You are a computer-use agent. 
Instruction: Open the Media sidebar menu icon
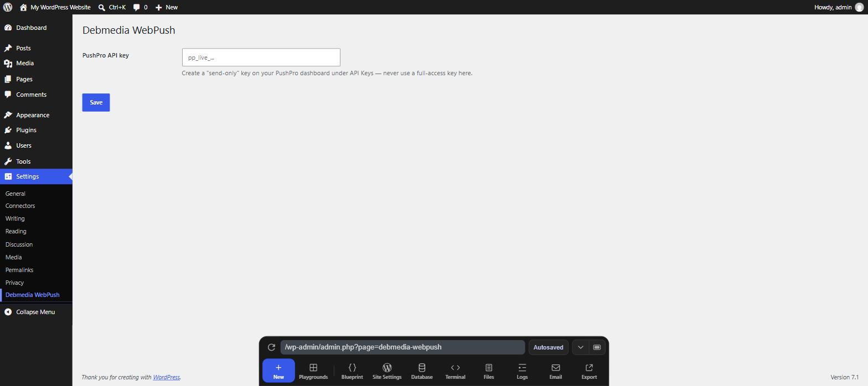click(x=8, y=64)
